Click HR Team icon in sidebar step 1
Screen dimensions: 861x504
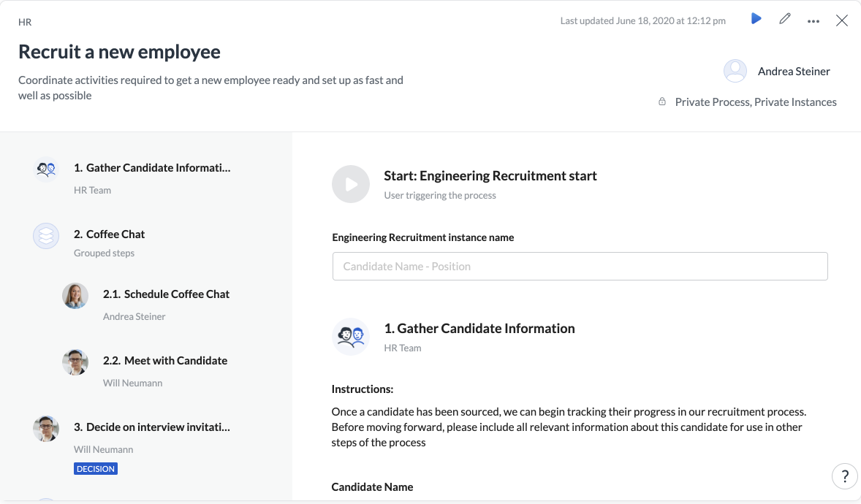[x=46, y=169]
